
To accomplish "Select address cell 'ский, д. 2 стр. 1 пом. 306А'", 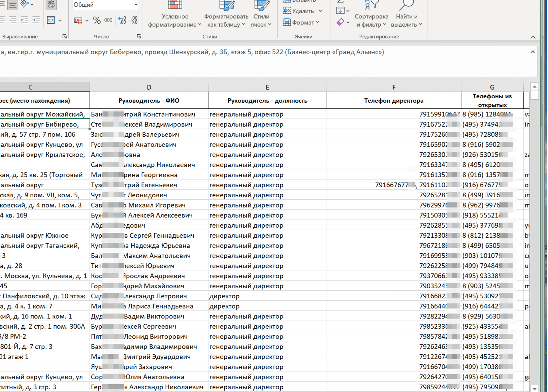I will click(44, 326).
